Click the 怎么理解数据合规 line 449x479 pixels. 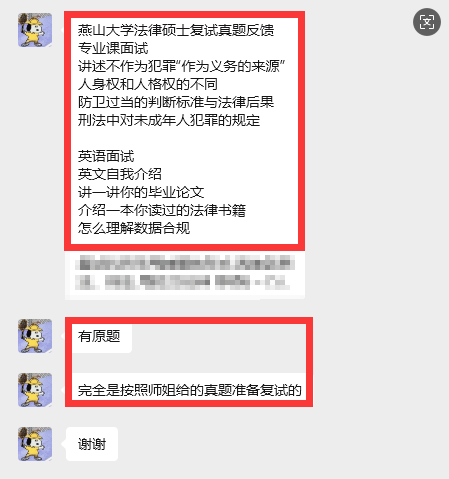click(134, 228)
